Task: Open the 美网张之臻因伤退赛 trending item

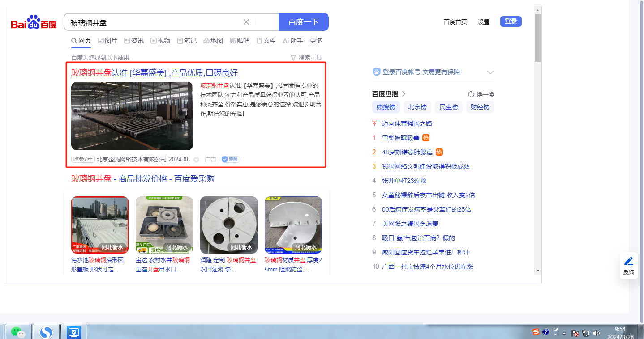Action: [410, 224]
